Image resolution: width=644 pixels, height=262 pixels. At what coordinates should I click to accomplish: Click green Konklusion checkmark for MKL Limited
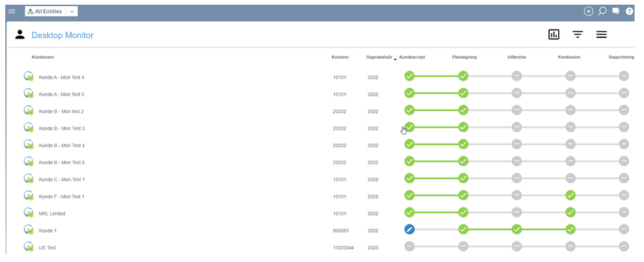[570, 212]
